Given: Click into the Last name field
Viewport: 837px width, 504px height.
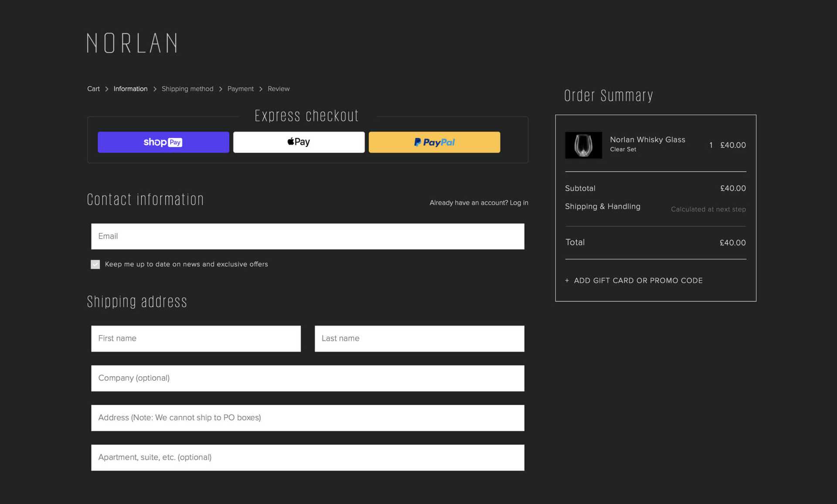Looking at the screenshot, I should [x=419, y=339].
